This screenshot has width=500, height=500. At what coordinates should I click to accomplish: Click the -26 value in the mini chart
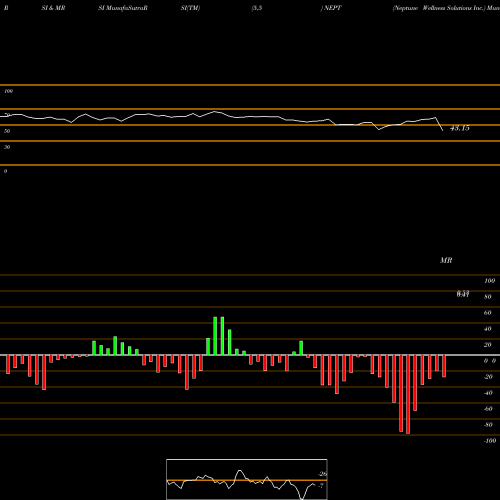click(x=322, y=474)
